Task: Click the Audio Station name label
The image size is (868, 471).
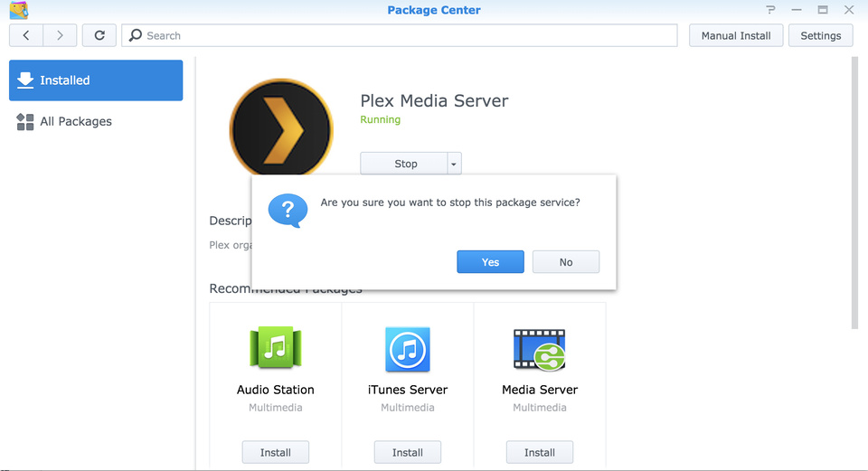Action: click(x=275, y=390)
